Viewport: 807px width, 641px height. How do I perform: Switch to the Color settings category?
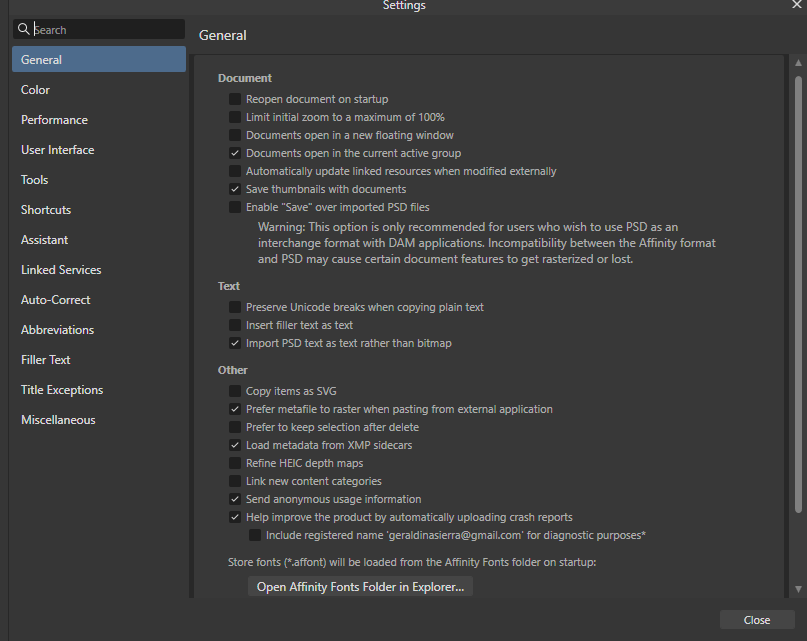tap(35, 89)
